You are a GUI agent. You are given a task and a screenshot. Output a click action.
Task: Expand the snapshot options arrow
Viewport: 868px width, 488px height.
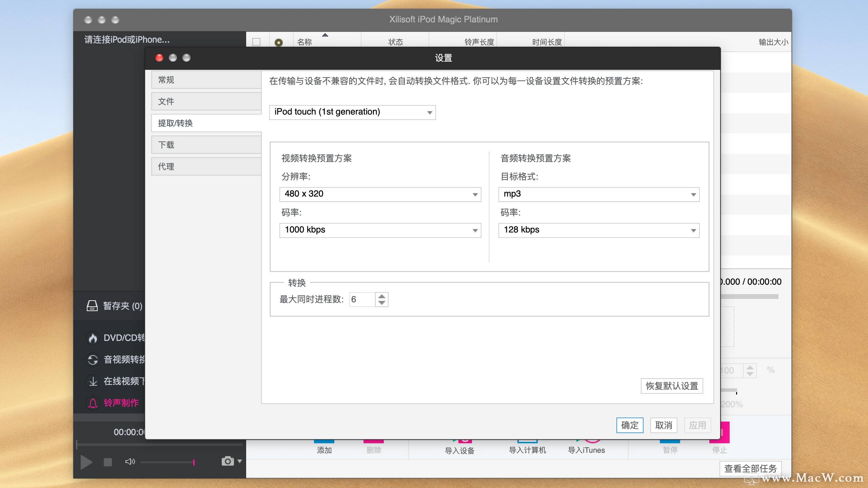point(240,461)
